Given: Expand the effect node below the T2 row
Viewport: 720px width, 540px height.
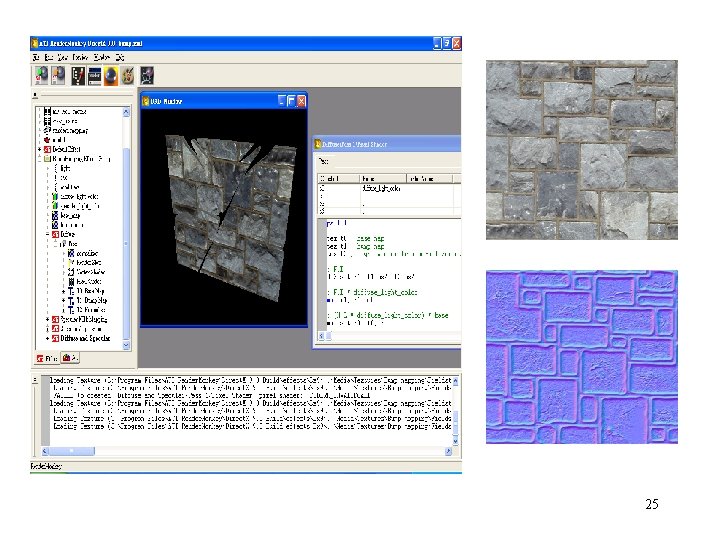Looking at the screenshot, I should click(x=47, y=319).
